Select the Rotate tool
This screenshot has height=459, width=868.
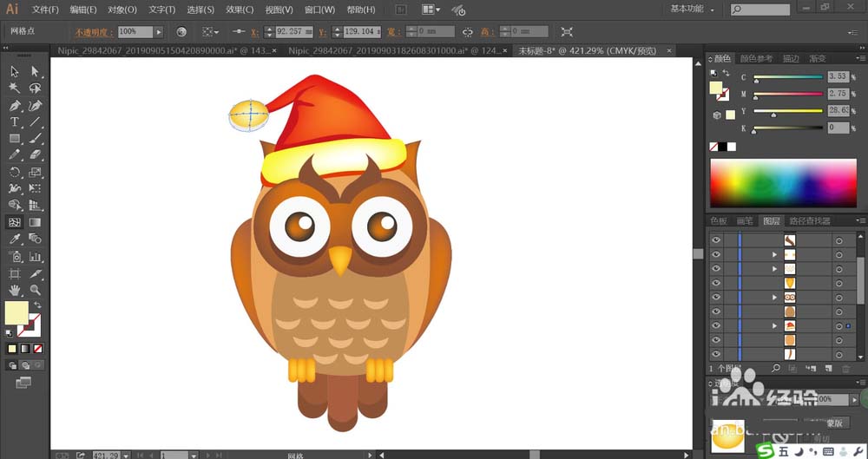(15, 172)
